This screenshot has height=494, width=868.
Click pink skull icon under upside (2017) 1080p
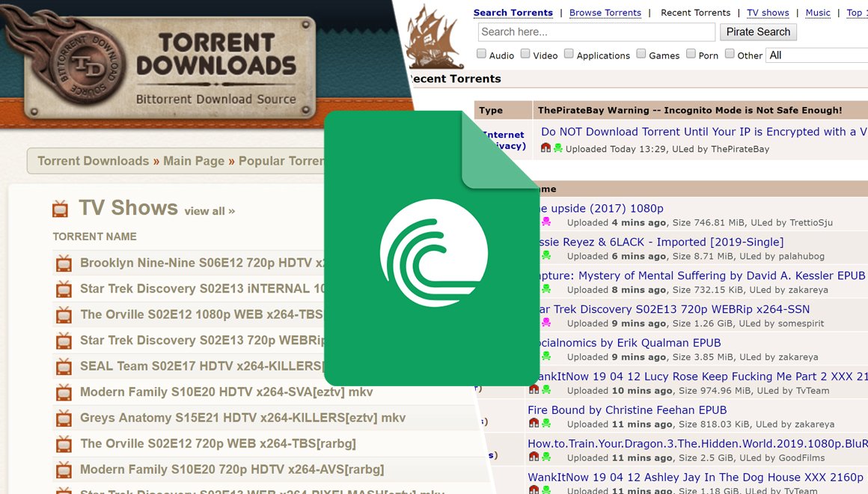(546, 222)
